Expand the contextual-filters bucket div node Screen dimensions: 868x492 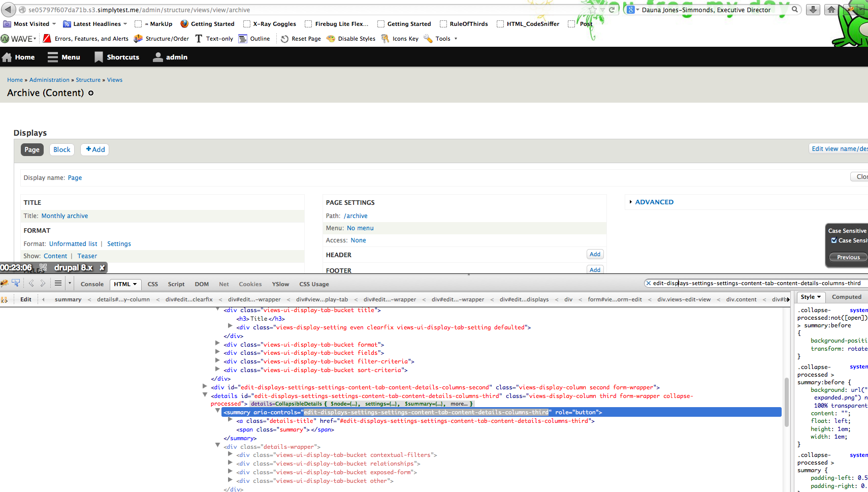coord(230,454)
